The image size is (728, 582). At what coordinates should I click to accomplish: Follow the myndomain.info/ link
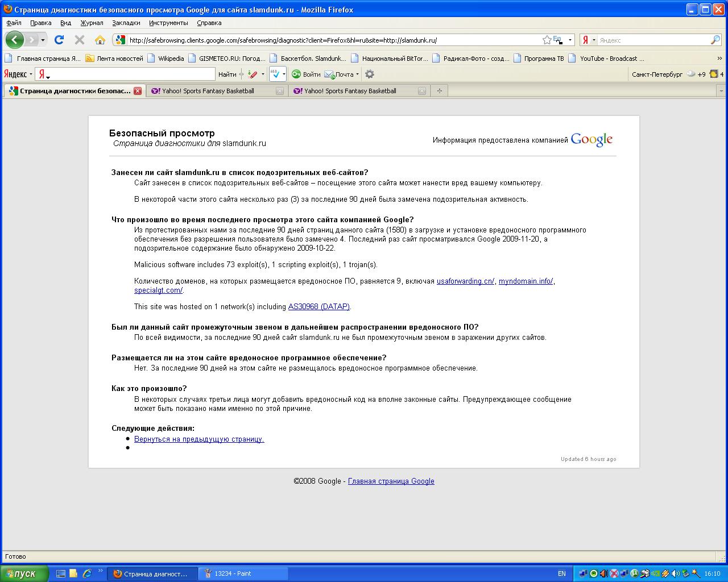pyautogui.click(x=526, y=281)
